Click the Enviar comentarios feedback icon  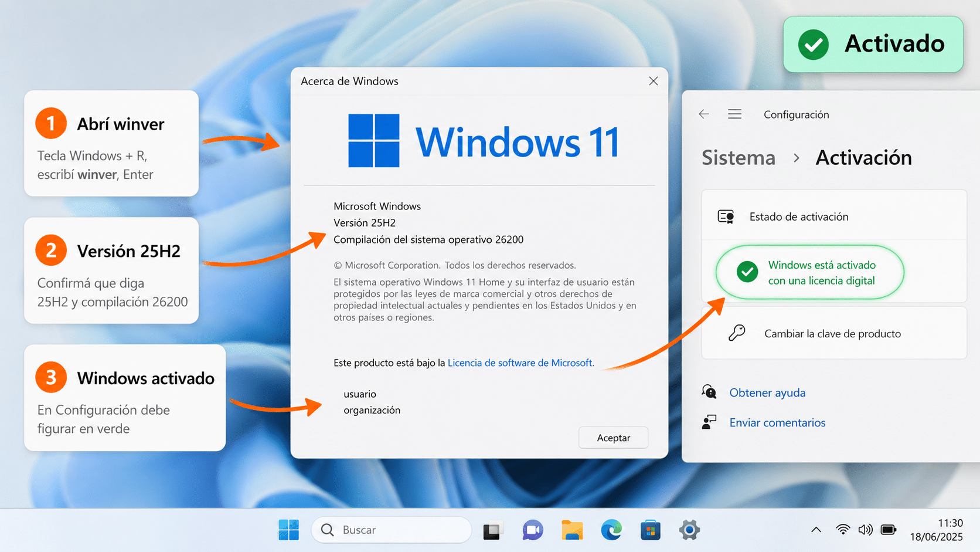709,422
